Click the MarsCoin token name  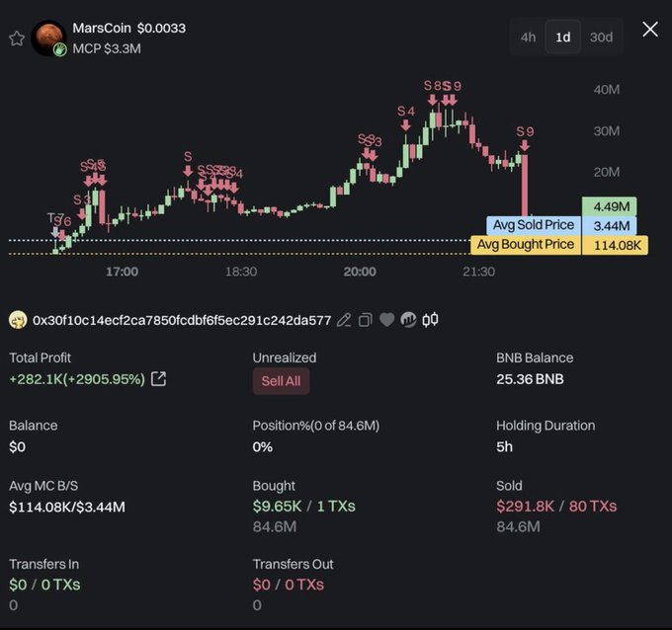(102, 29)
